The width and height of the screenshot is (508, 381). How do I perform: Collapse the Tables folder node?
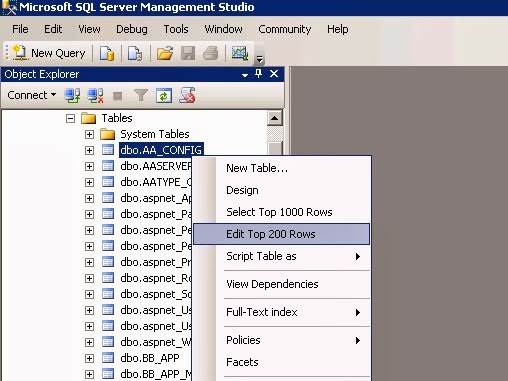[x=70, y=118]
